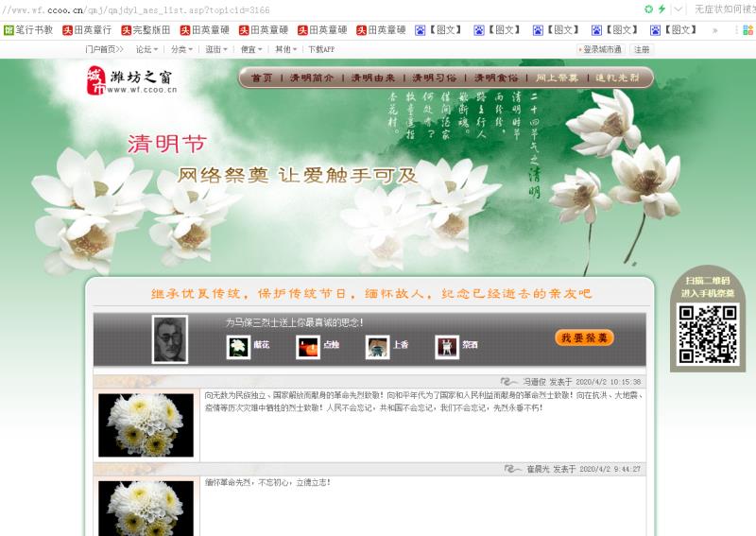
Task: Expand the 论坛 dropdown menu
Action: coord(146,49)
